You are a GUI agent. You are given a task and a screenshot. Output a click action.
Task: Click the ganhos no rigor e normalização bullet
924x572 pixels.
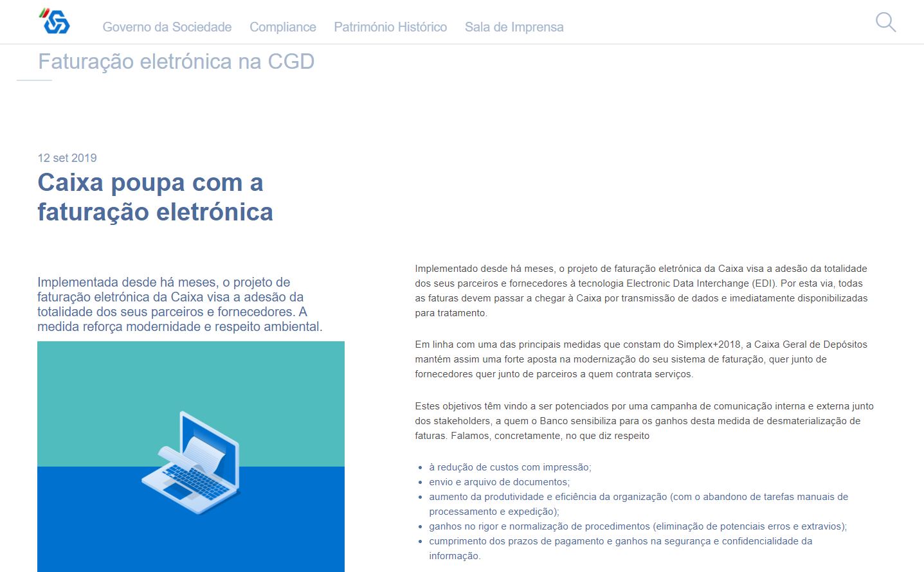pyautogui.click(x=637, y=526)
